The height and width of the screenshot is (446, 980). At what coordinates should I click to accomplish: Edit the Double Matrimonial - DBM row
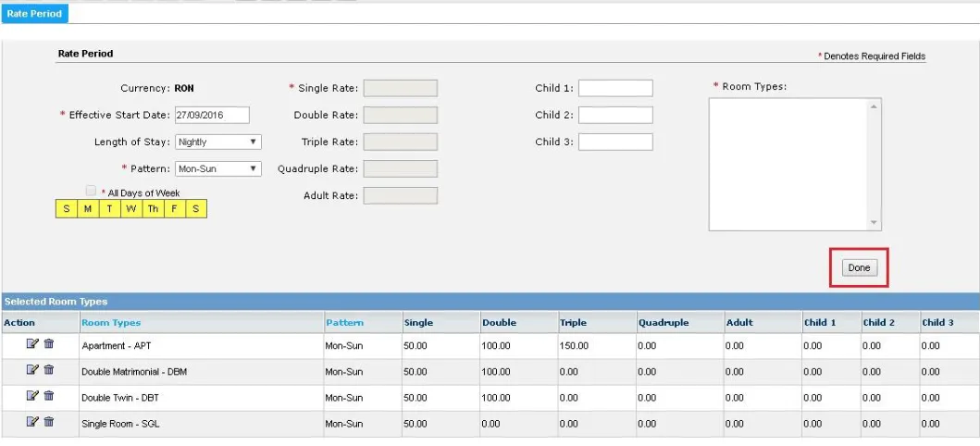pos(32,370)
